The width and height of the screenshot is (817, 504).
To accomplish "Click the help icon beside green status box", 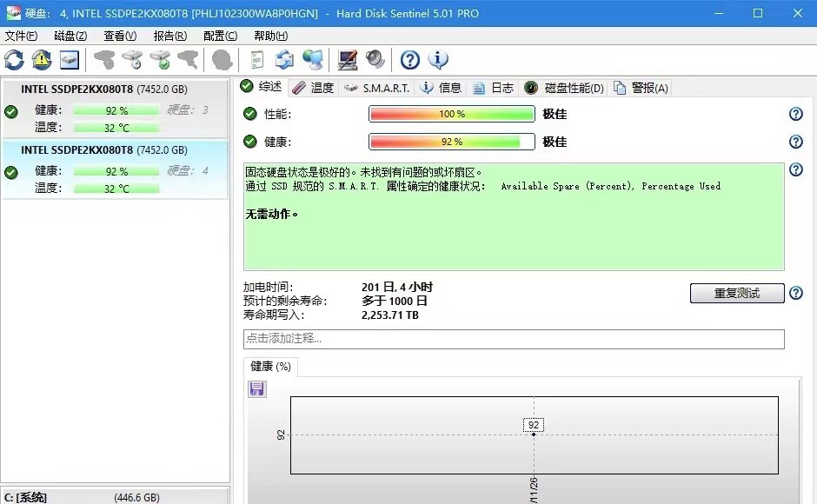I will click(x=795, y=169).
